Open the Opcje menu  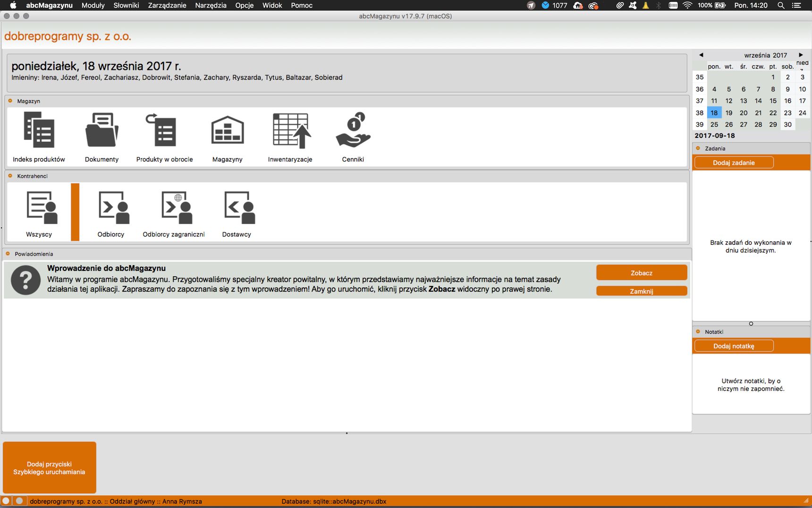245,5
